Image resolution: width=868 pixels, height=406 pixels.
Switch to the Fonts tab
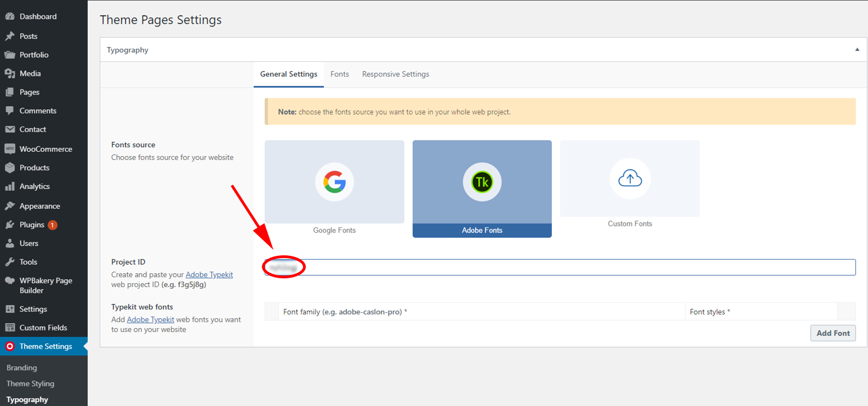point(340,74)
